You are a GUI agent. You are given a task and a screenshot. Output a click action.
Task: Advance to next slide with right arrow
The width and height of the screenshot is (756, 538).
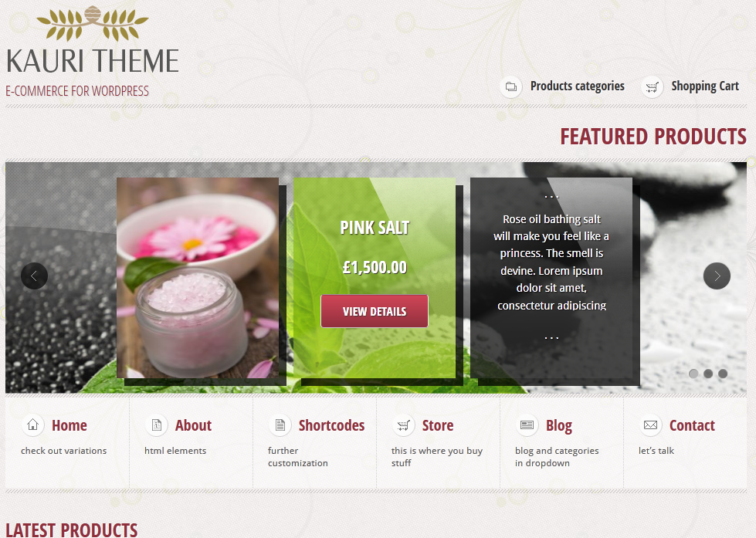click(x=717, y=276)
